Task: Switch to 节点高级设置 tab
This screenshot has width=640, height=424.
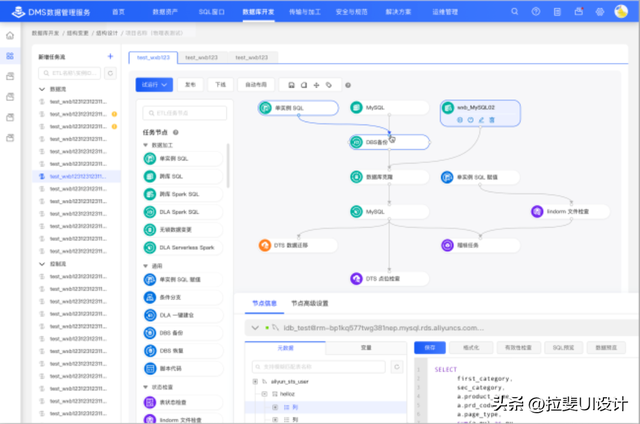Action: coord(310,303)
